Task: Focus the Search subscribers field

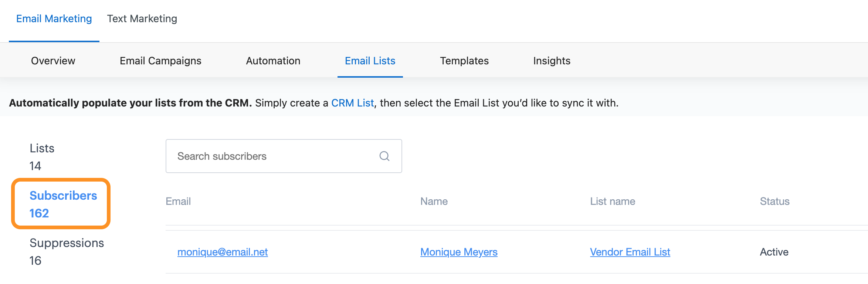Action: [x=274, y=156]
